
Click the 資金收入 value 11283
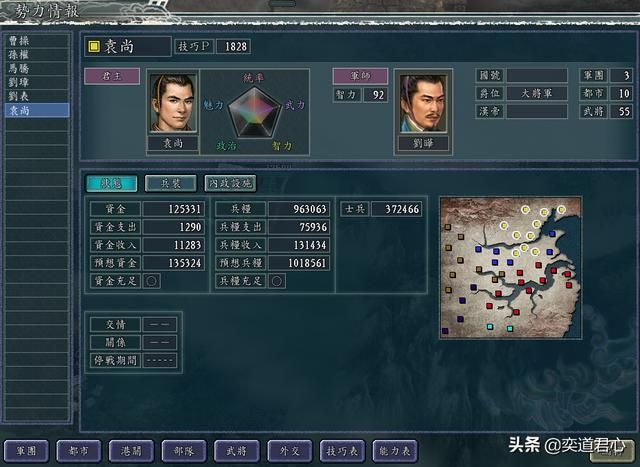pyautogui.click(x=173, y=245)
